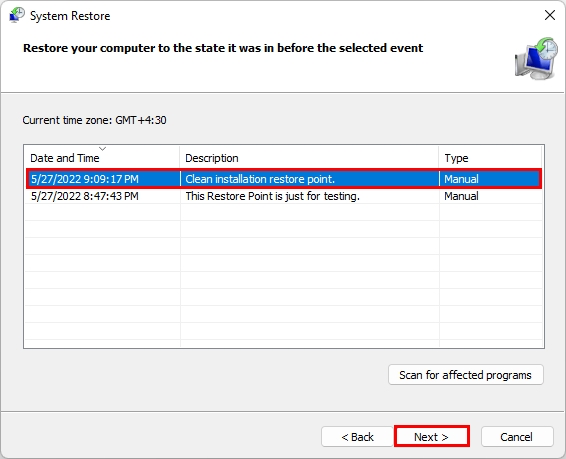This screenshot has width=566, height=459.
Task: Click Scan for affected programs button
Action: 466,375
